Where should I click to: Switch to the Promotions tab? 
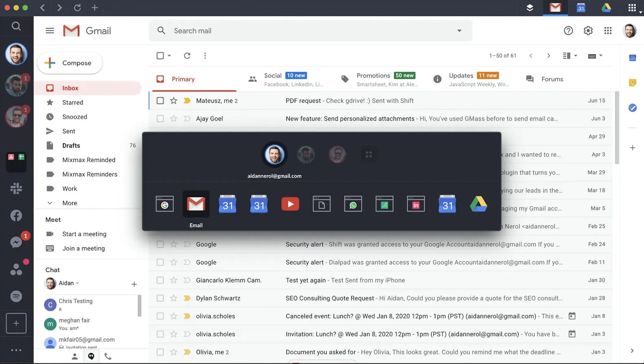click(379, 79)
